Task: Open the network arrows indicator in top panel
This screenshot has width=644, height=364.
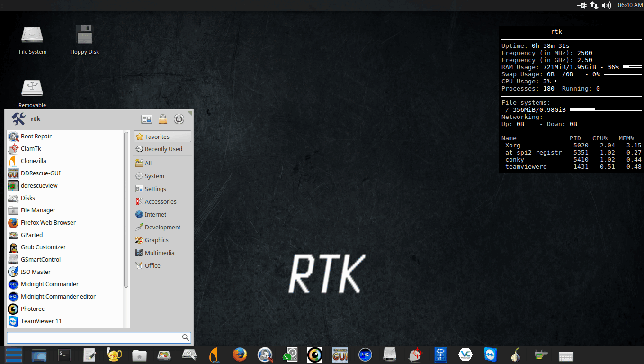Action: [x=594, y=5]
